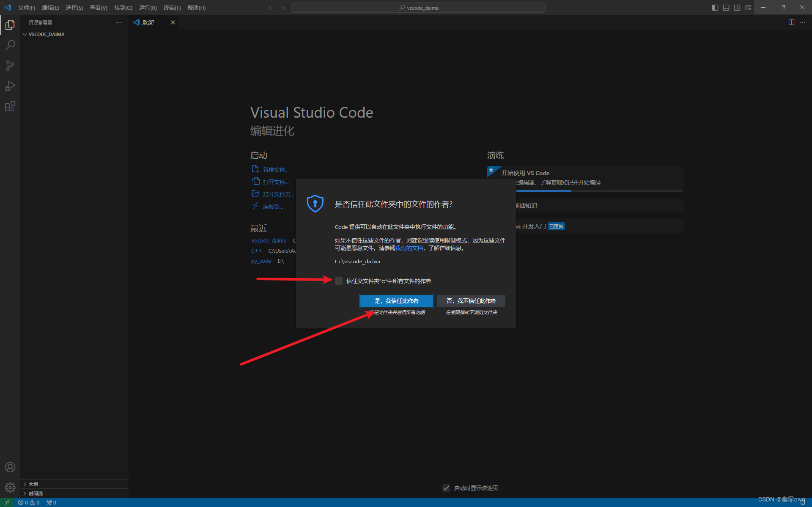812x507 pixels.
Task: Go forward with navigation arrow
Action: click(x=282, y=8)
